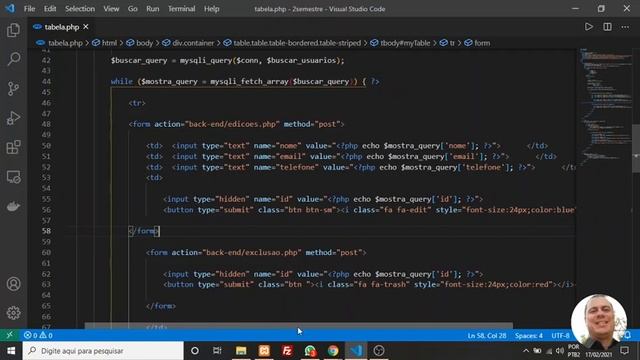Image resolution: width=640 pixels, height=360 pixels.
Task: Expand tbody#myTable breadcrumb item
Action: tap(400, 43)
